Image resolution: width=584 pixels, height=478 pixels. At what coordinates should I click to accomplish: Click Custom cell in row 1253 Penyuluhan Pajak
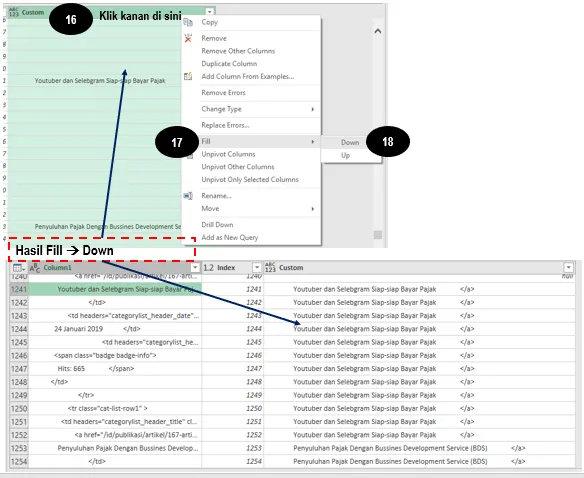click(x=419, y=448)
